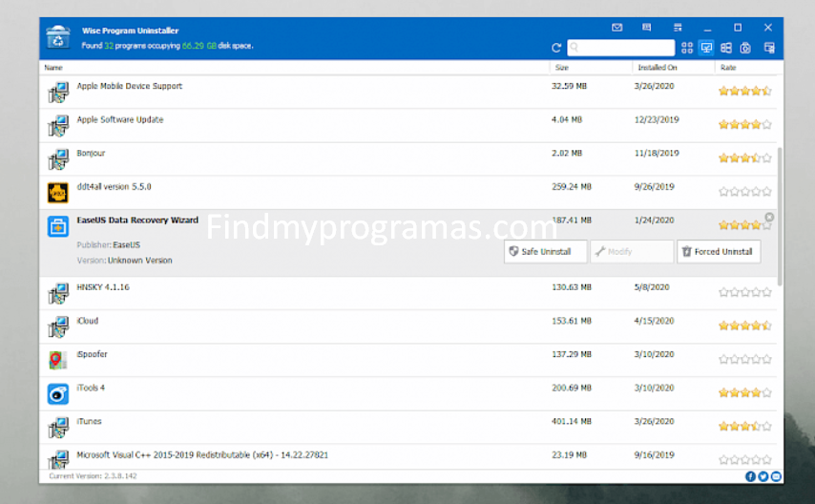Click the refresh program list icon
Image resolution: width=815 pixels, height=504 pixels.
pyautogui.click(x=556, y=48)
